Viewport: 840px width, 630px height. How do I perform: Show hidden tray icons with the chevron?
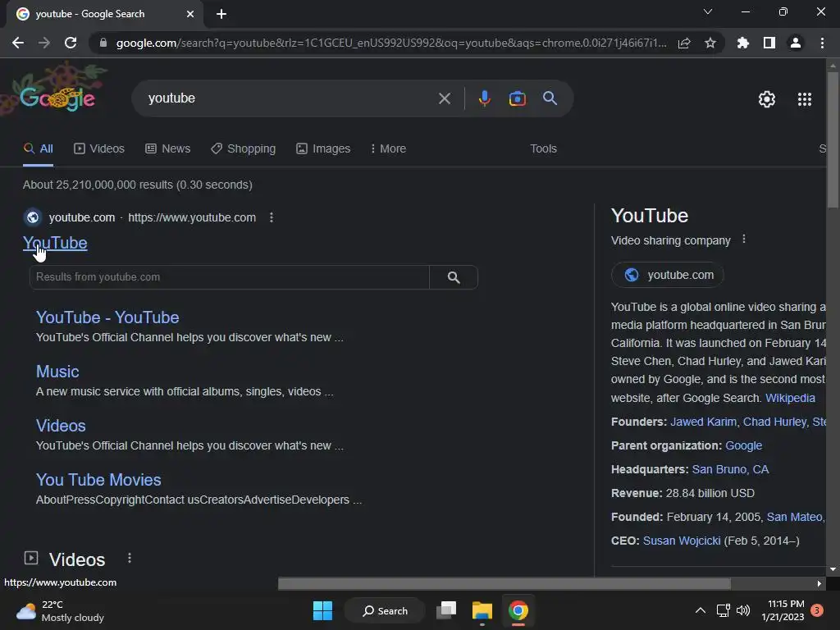pos(701,610)
